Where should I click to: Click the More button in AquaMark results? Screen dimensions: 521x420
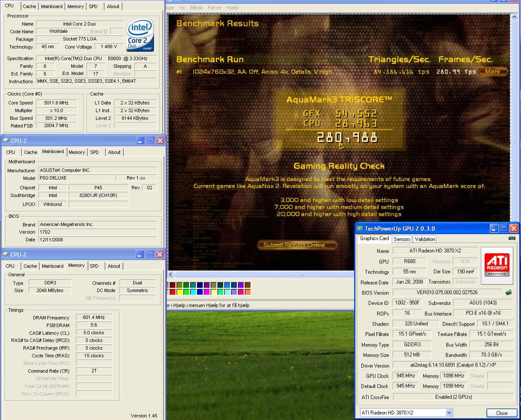(x=492, y=72)
